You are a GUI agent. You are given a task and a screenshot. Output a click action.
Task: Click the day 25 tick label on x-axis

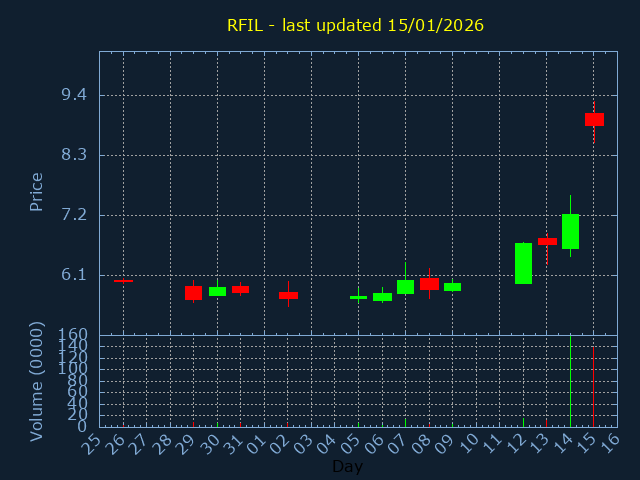pyautogui.click(x=92, y=444)
